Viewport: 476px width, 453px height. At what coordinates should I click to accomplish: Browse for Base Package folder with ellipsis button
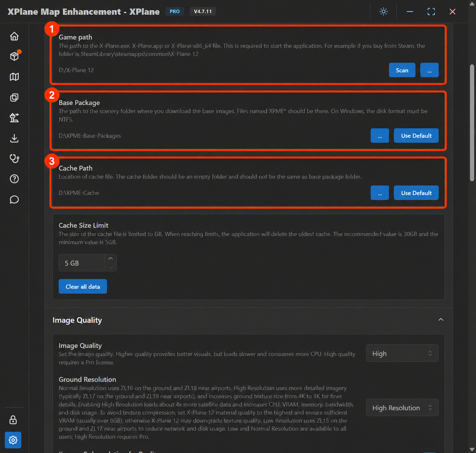380,136
